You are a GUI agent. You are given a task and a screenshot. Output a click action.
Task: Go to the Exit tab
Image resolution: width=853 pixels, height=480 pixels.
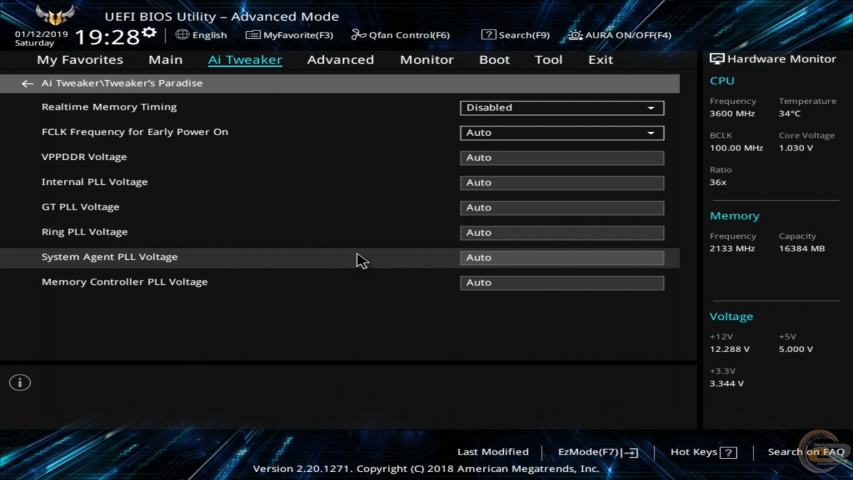pos(601,60)
